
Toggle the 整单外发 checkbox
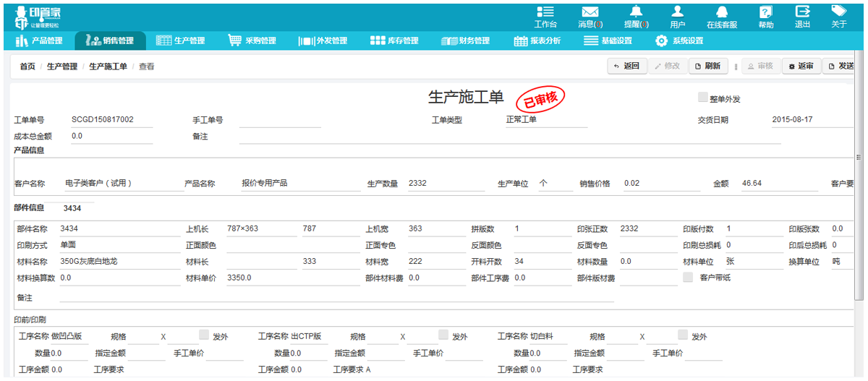click(702, 98)
